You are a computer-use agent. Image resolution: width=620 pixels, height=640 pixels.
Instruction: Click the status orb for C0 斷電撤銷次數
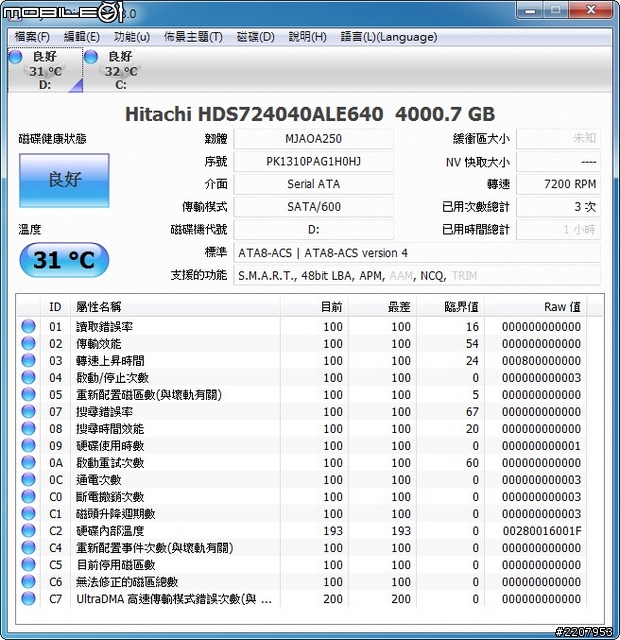coord(28,497)
